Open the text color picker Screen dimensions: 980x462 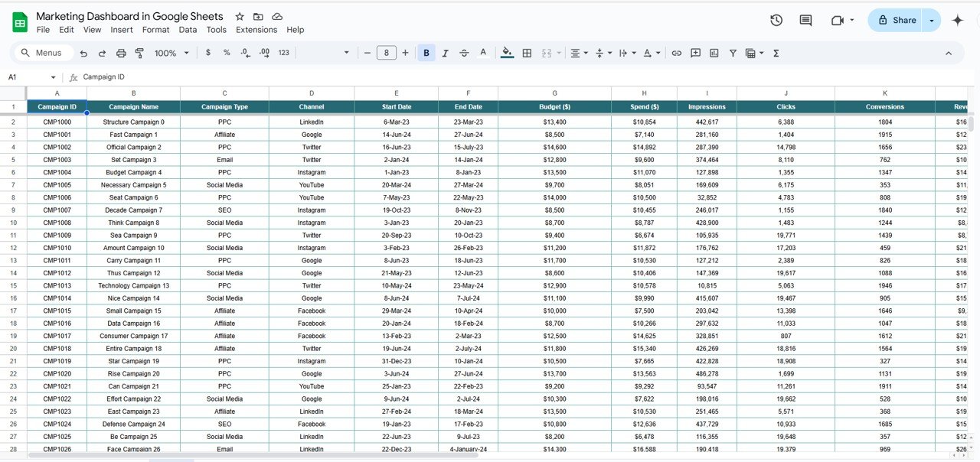[483, 53]
